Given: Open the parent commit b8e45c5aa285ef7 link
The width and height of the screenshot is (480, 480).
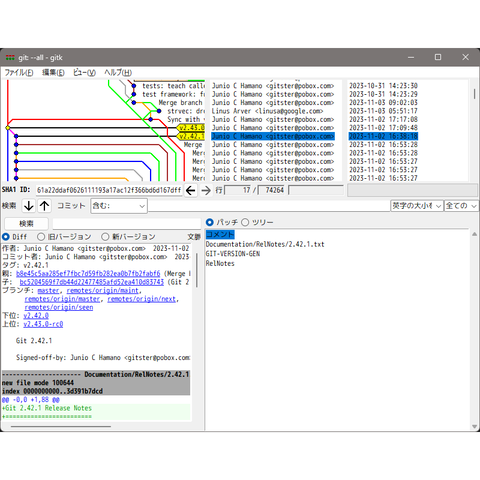Looking at the screenshot, I should point(88,274).
